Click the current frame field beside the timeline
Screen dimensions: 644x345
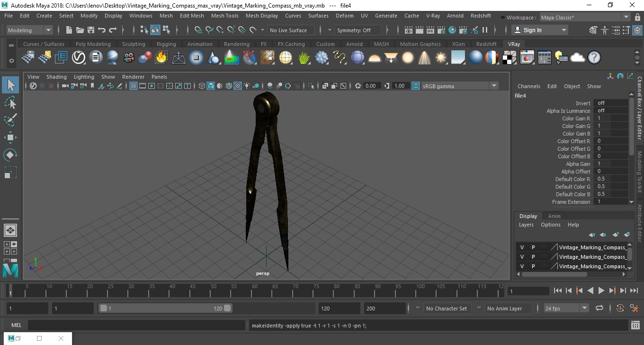pyautogui.click(x=528, y=291)
